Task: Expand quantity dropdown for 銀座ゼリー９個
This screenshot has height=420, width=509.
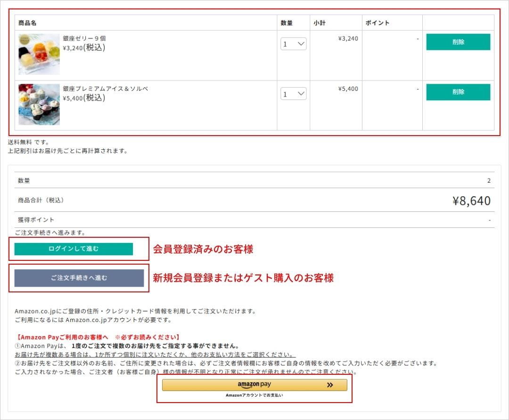Action: point(294,44)
